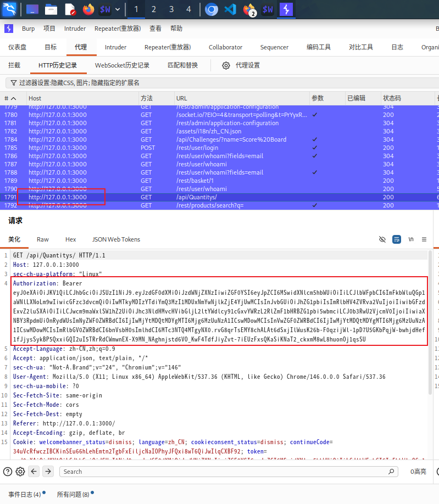
Task: Open the filter settings bar (过滤器设置)
Action: (x=222, y=83)
